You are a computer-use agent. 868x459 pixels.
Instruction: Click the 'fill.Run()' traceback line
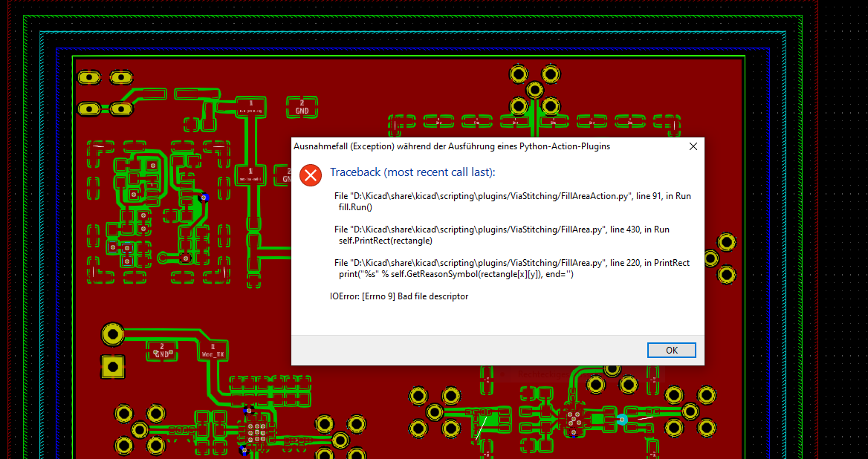point(355,207)
